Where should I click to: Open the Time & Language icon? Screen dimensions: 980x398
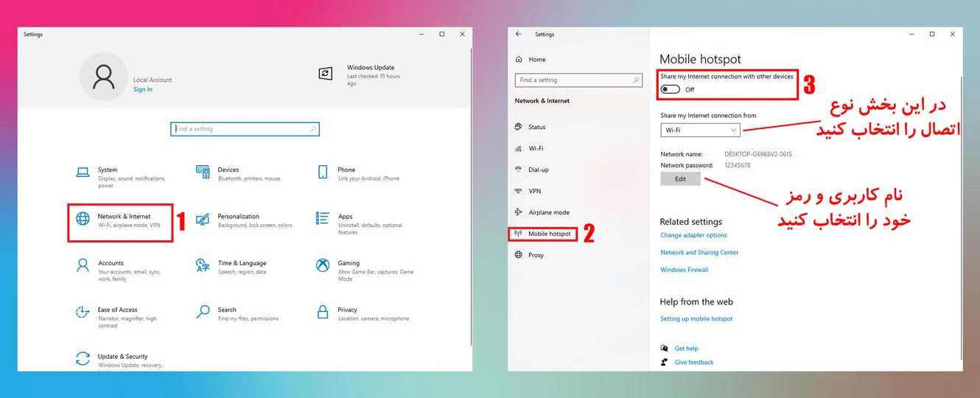[203, 265]
